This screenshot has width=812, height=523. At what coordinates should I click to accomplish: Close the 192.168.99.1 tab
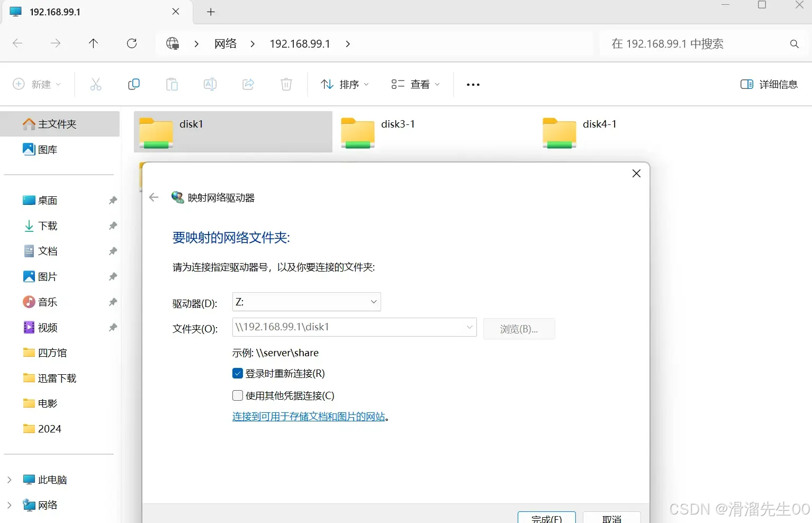[x=176, y=12]
